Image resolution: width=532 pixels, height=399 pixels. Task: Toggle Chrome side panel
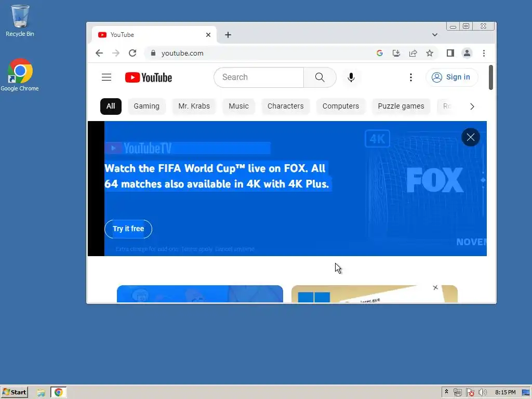tap(450, 54)
